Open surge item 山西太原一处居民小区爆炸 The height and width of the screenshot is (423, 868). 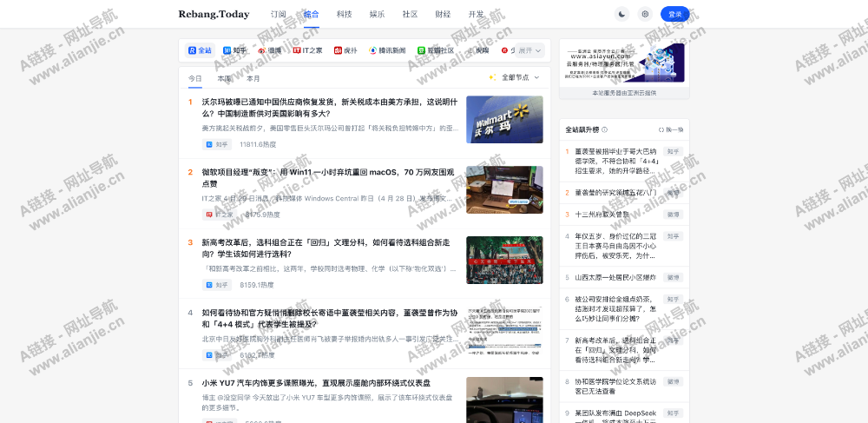615,277
